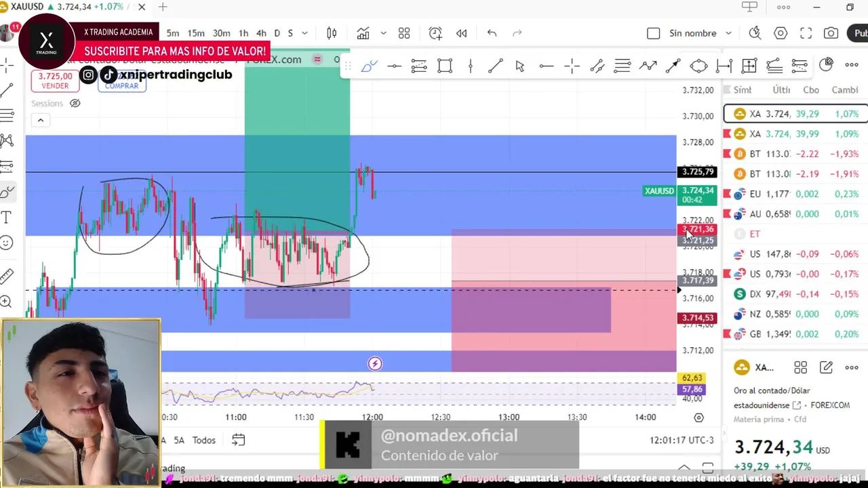Click the lightning event marker on chart
The image size is (868, 488).
coord(375,364)
